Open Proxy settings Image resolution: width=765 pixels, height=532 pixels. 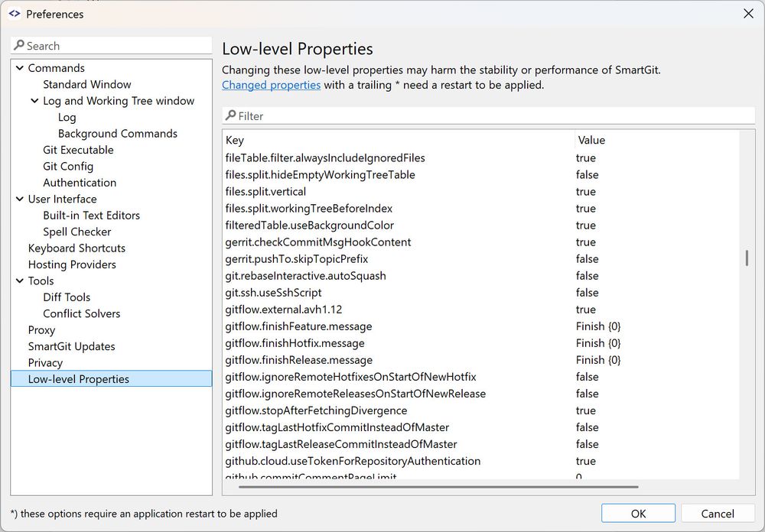41,330
